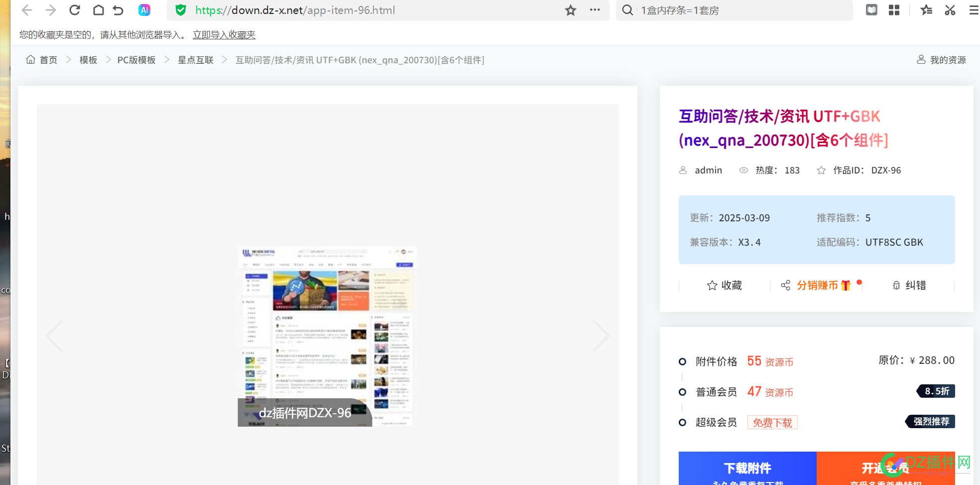The image size is (980, 485).
Task: Click the 8.5折 discount badge
Action: click(x=936, y=391)
